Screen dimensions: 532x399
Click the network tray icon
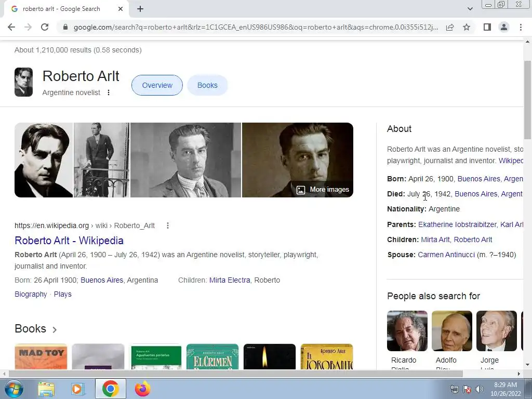(454, 389)
